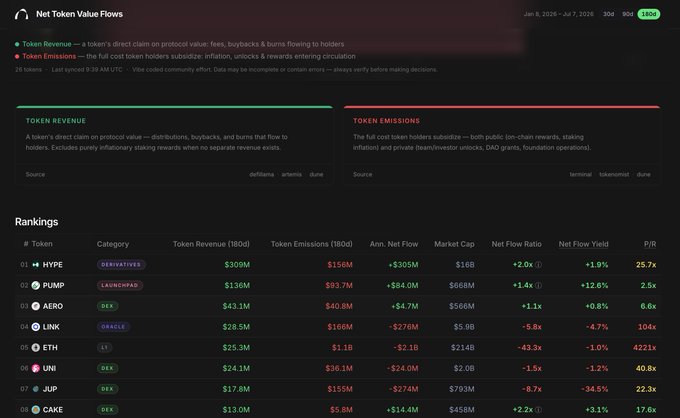Sort rankings by Category column
Viewport: 680px width, 418px height.
click(113, 244)
